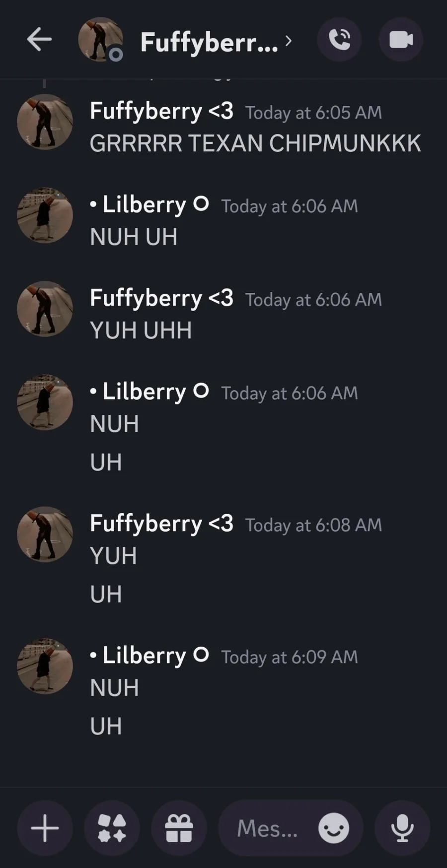Viewport: 447px width, 868px height.
Task: Go back using the arrow icon
Action: point(39,40)
